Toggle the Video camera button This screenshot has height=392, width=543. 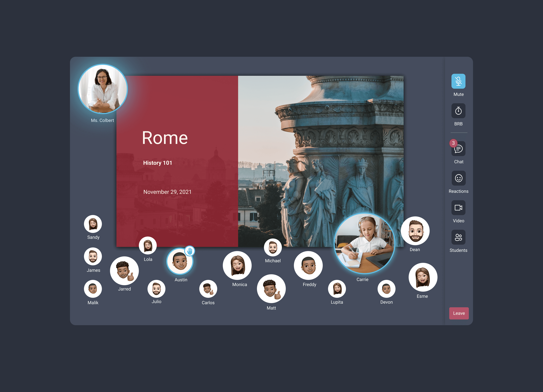pyautogui.click(x=458, y=208)
